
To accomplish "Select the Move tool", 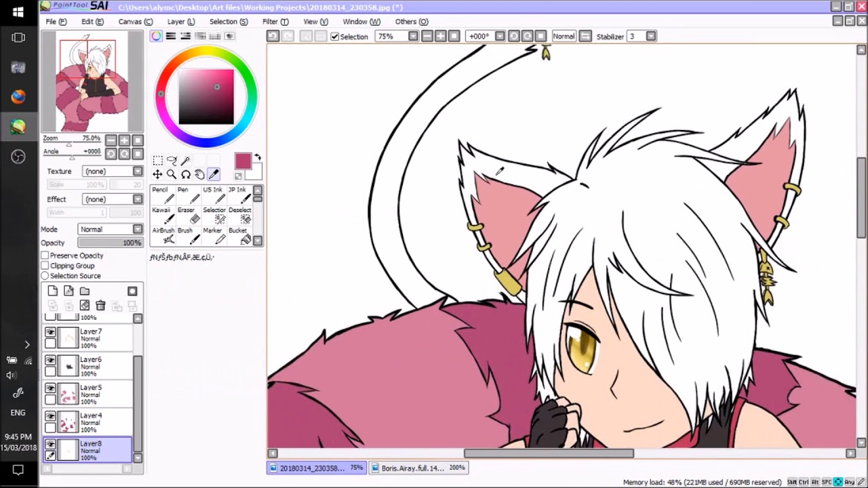I will tap(157, 174).
